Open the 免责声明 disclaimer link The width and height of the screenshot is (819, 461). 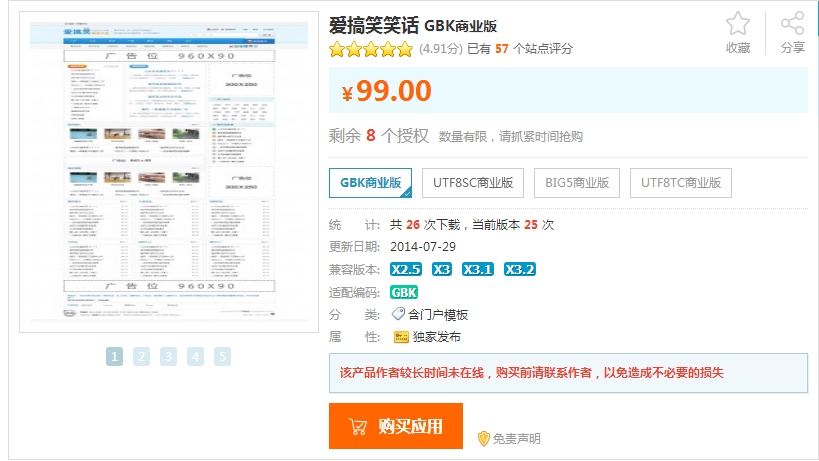click(517, 439)
